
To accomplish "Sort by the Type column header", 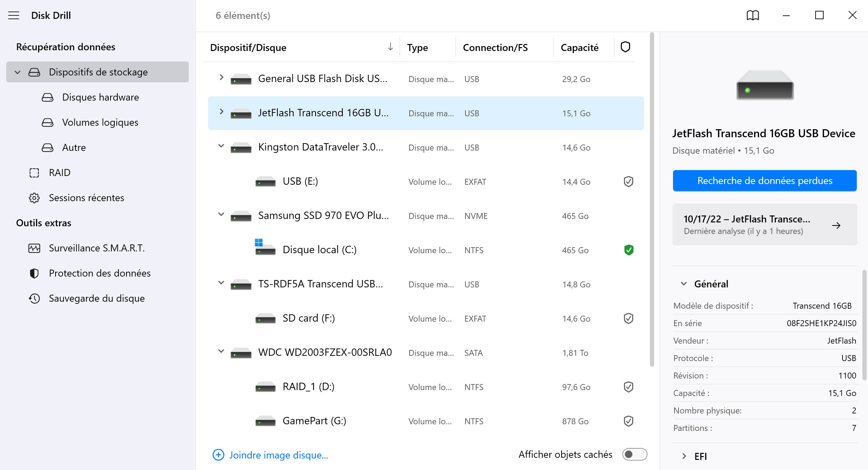I will [417, 48].
